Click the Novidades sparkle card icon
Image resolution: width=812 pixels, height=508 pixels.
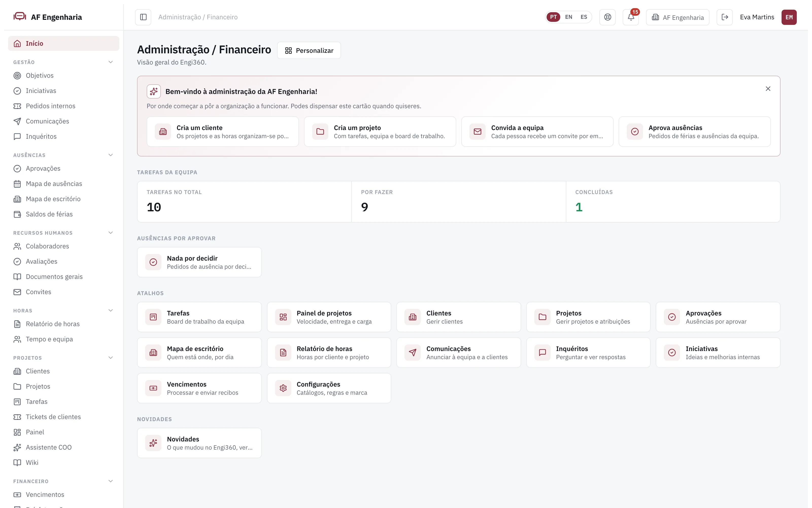153,443
